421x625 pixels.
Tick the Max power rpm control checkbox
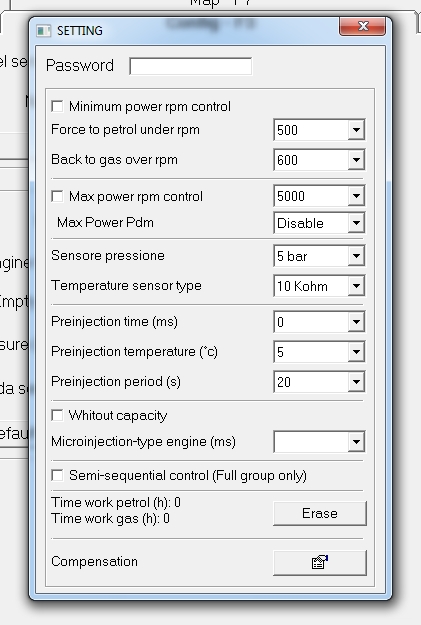pos(57,196)
